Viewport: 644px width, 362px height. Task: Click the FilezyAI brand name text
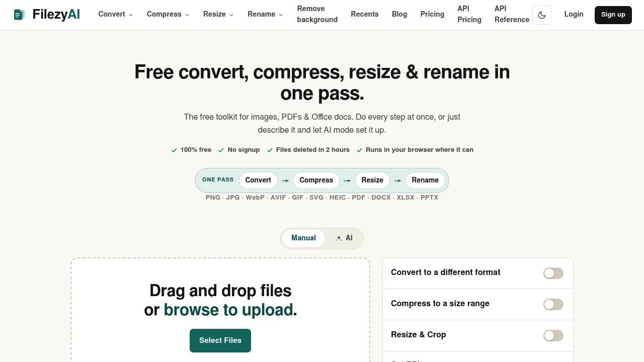[x=56, y=14]
